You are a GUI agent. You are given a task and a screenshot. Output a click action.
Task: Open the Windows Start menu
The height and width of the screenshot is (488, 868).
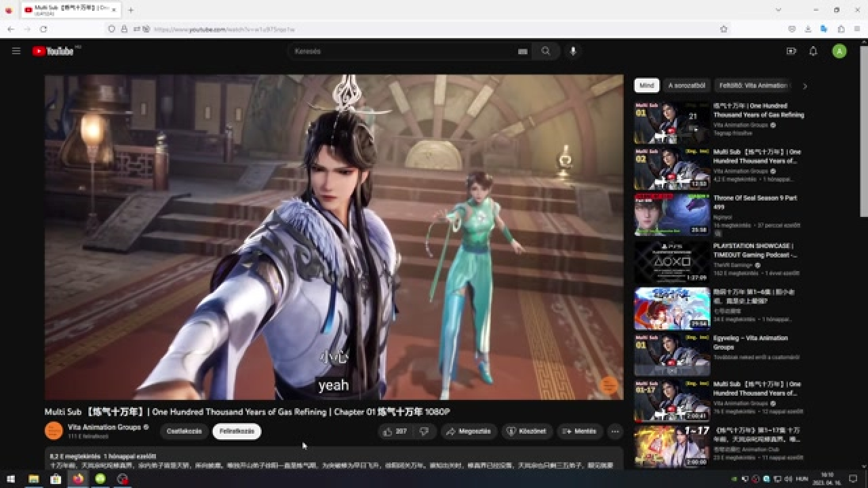pyautogui.click(x=11, y=479)
